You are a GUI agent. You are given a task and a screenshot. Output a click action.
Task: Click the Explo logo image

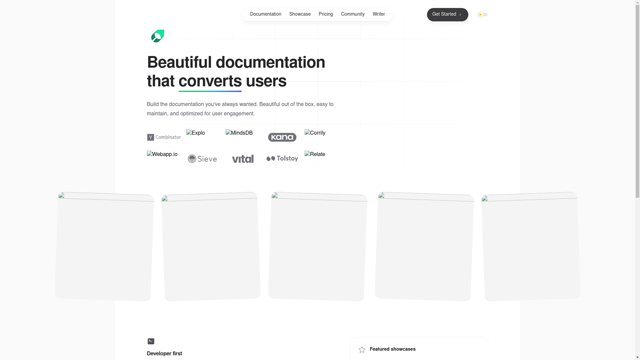click(196, 133)
